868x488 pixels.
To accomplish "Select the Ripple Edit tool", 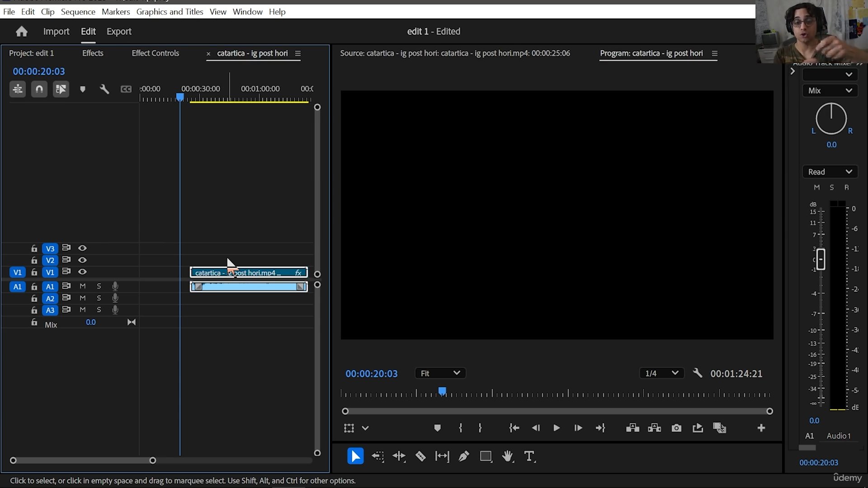I will pos(399,456).
